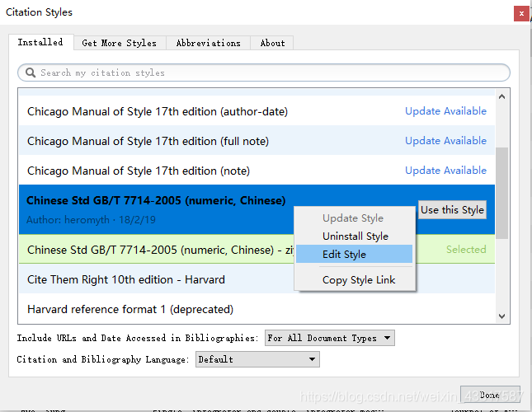Click the Author: heromyth text
This screenshot has height=412, width=532.
(x=92, y=220)
